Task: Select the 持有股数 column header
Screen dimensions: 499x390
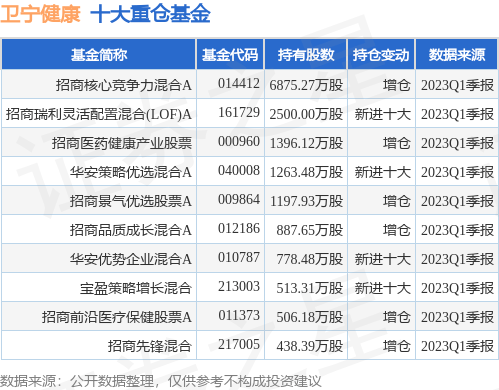Action: [306, 54]
